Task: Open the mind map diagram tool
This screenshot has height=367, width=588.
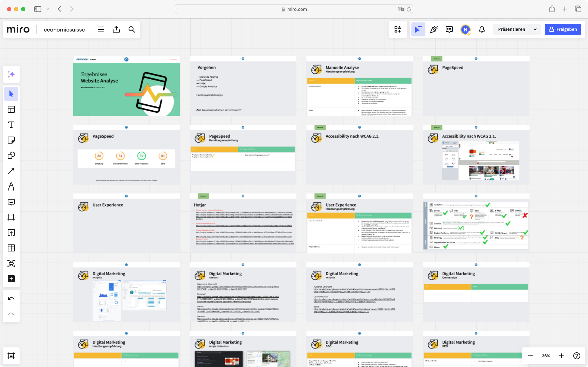Action: pos(11,263)
